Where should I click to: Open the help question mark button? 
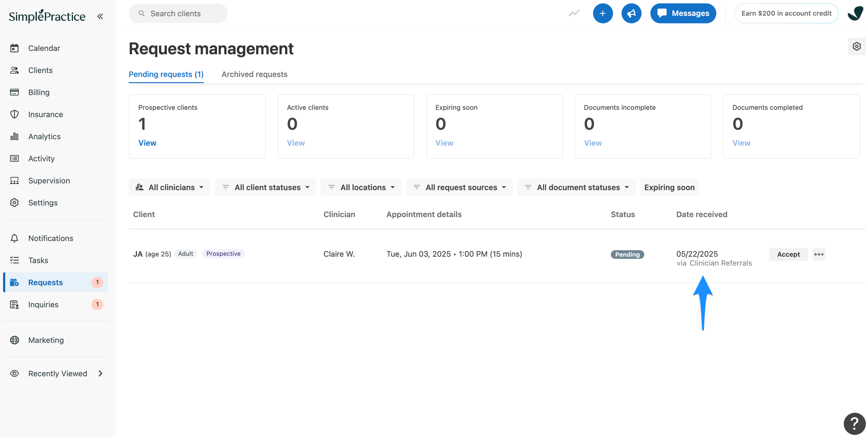point(854,424)
